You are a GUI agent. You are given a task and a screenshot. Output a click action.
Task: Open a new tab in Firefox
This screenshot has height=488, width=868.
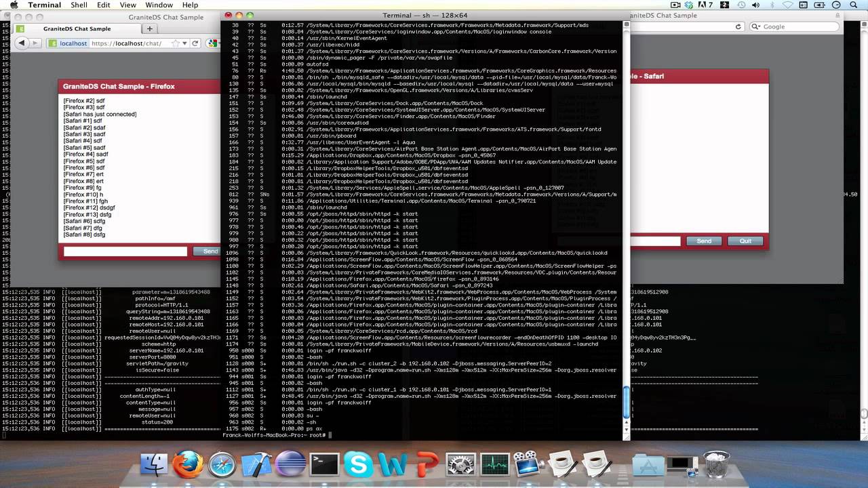pyautogui.click(x=150, y=29)
